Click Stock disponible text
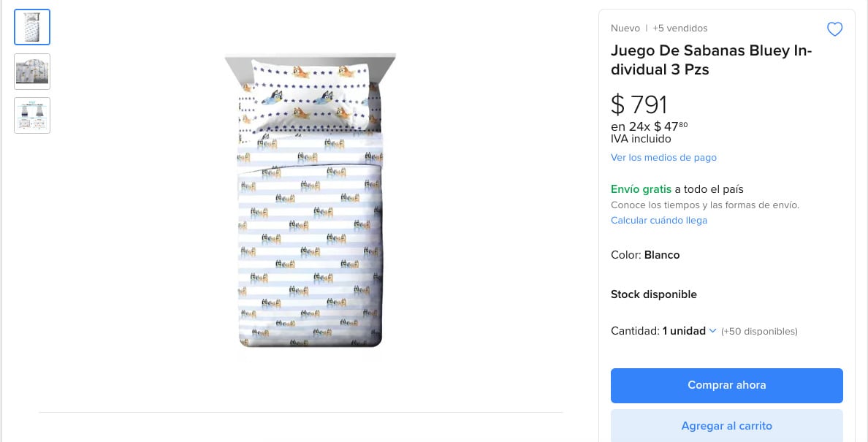Image resolution: width=868 pixels, height=442 pixels. 653,294
